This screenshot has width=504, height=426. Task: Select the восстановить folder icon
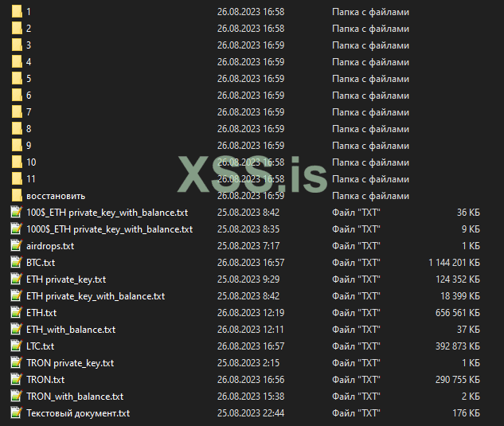click(17, 196)
